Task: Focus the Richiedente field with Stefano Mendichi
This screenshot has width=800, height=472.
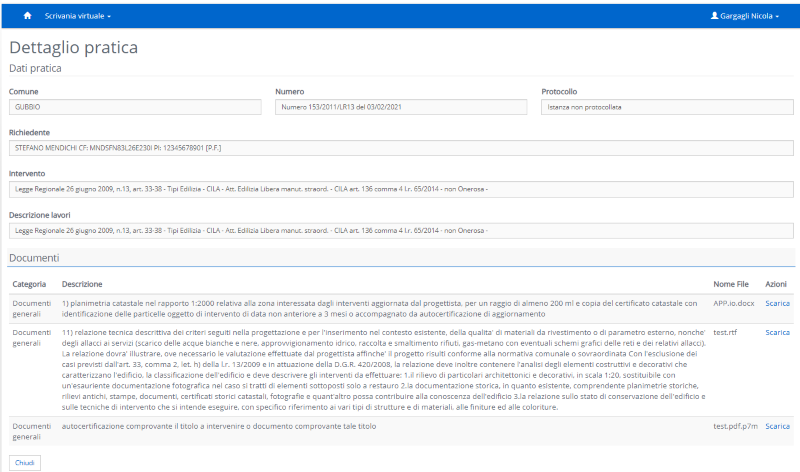Action: [401, 148]
